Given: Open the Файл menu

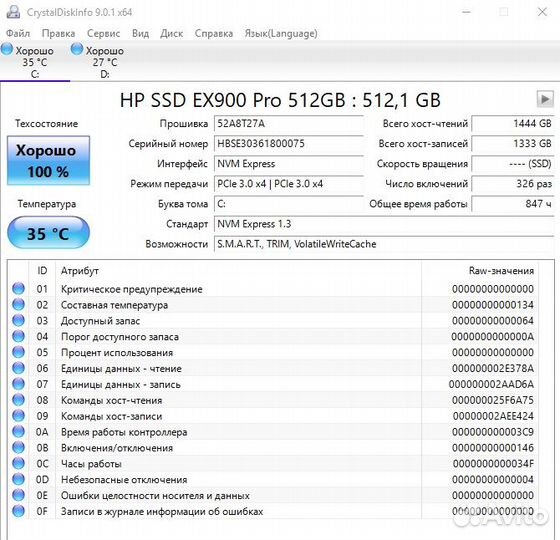Looking at the screenshot, I should click(18, 34).
